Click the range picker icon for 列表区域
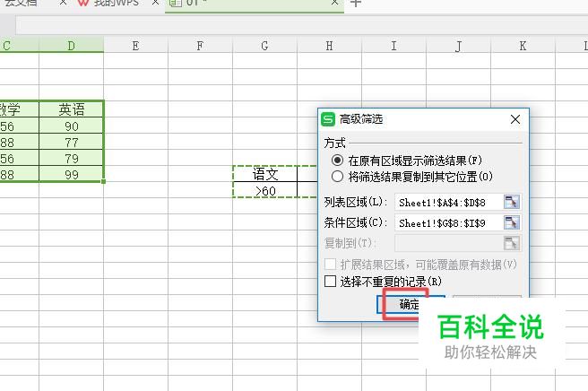Screen dimensions: 588x391 (512, 203)
